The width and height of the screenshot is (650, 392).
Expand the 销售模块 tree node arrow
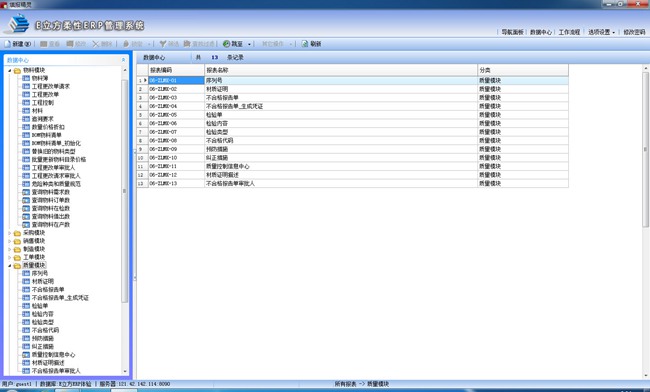click(x=10, y=241)
